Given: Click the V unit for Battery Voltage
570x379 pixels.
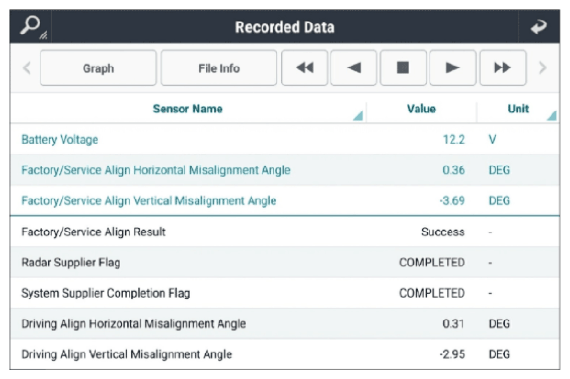Looking at the screenshot, I should [492, 140].
